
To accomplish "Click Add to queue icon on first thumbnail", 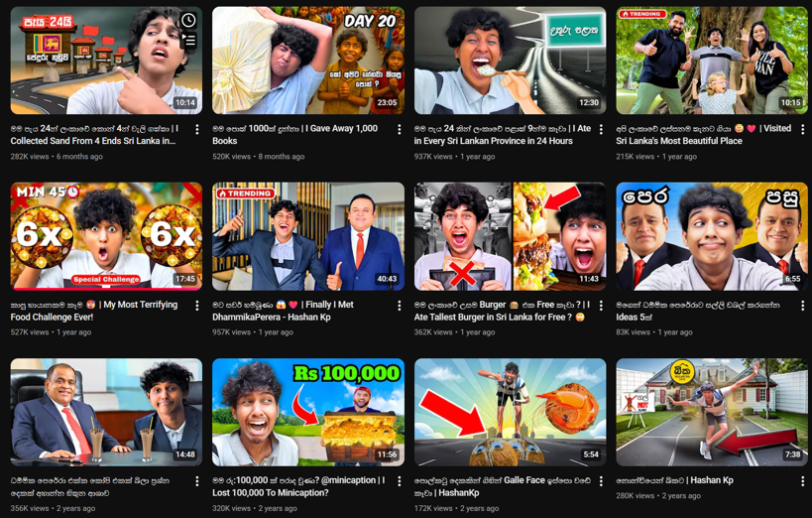I will pos(188,40).
